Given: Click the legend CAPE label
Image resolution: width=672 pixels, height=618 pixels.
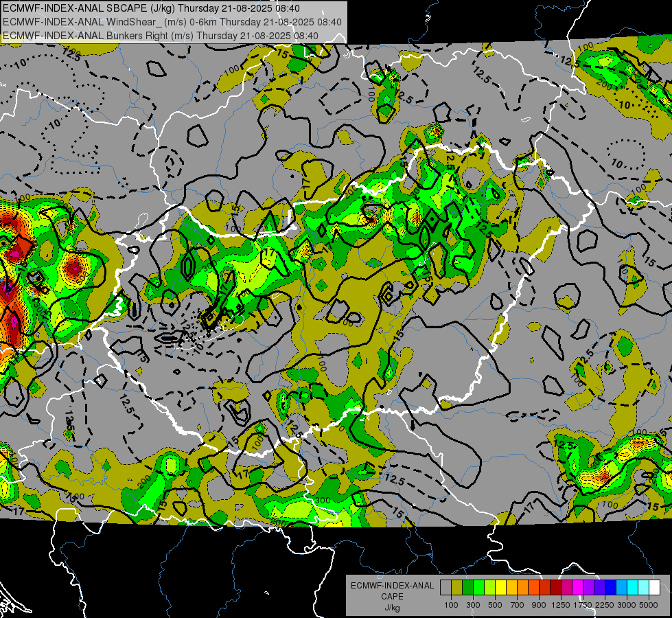Looking at the screenshot, I should coord(393,596).
